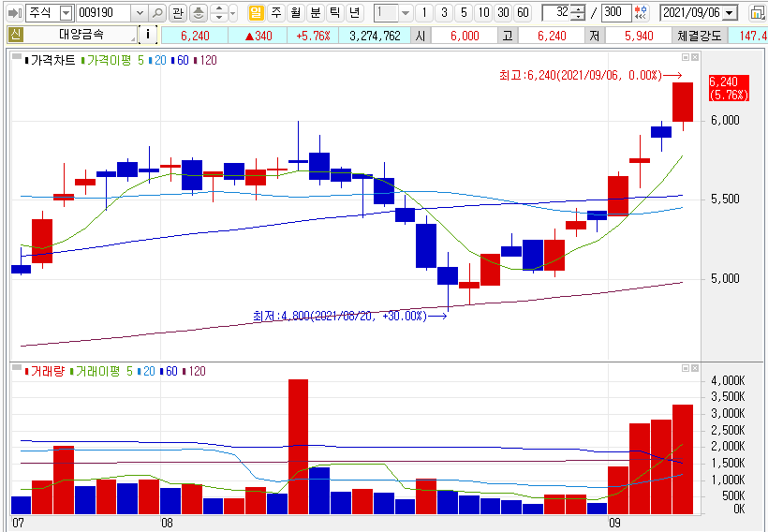Click the total bar count field 300

(615, 13)
